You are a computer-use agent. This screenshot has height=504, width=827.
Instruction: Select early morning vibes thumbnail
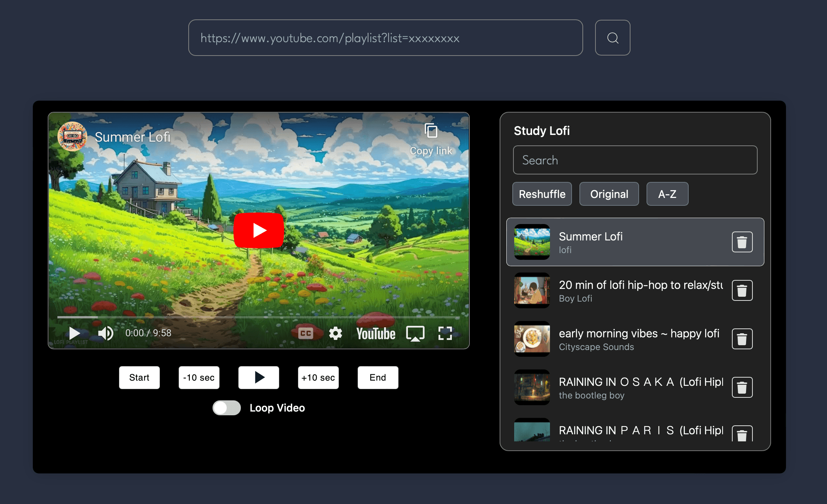[532, 339]
